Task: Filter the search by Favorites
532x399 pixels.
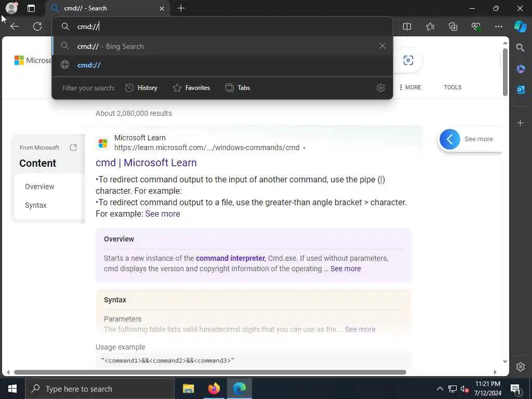Action: [191, 88]
